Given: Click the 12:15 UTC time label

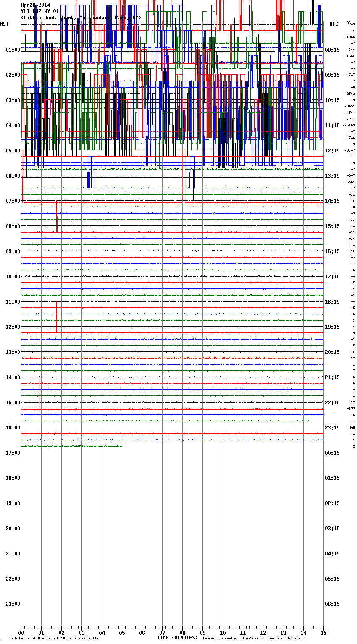Looking at the screenshot, I should (332, 151).
